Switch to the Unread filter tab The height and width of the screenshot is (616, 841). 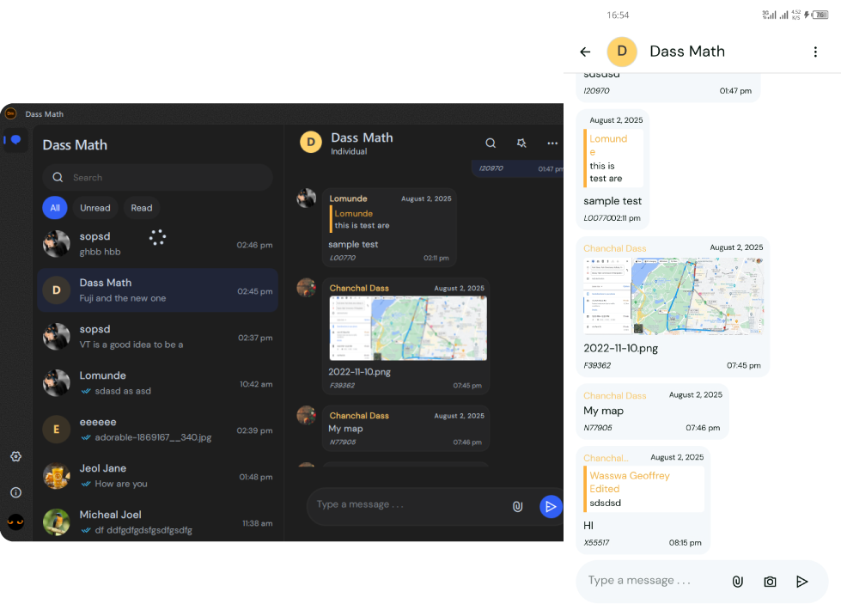pyautogui.click(x=95, y=208)
